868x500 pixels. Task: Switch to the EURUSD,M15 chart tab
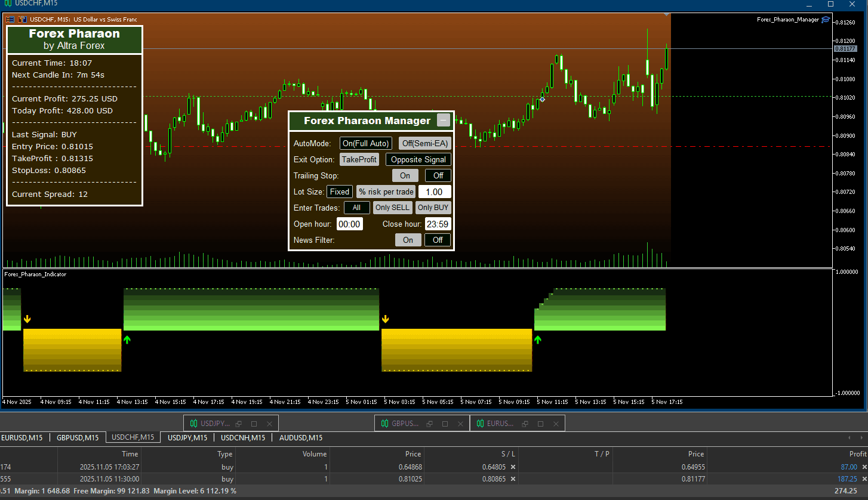tap(22, 437)
